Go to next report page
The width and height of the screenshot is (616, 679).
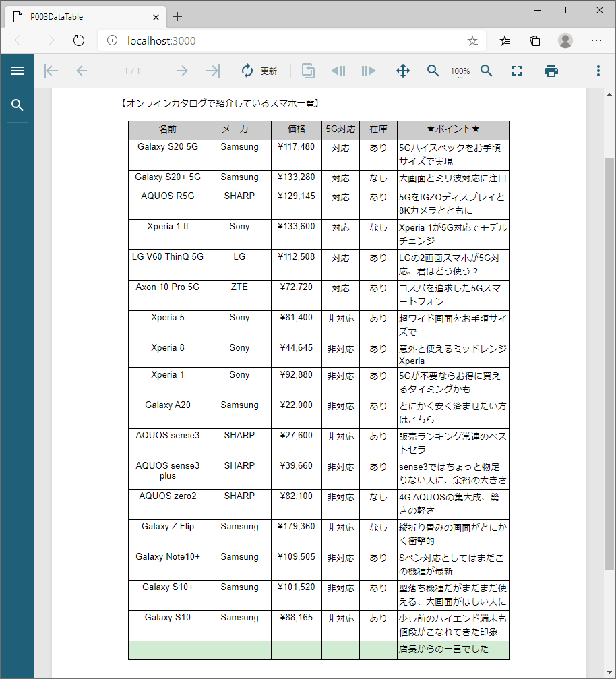coord(182,71)
